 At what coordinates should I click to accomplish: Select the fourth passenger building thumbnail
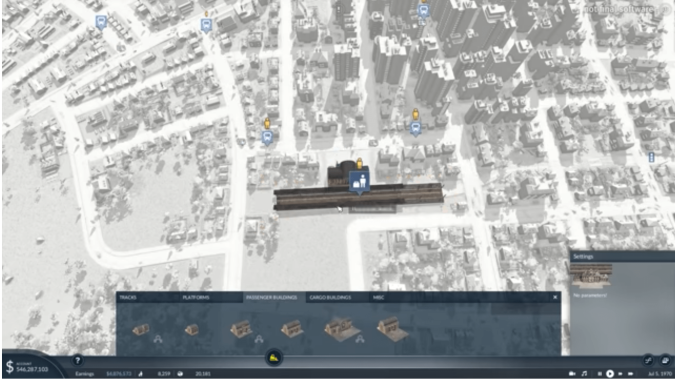292,328
